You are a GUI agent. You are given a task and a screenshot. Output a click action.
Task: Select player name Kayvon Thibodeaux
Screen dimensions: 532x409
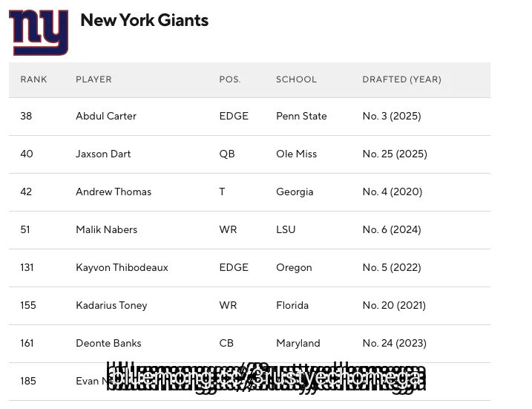tap(122, 267)
